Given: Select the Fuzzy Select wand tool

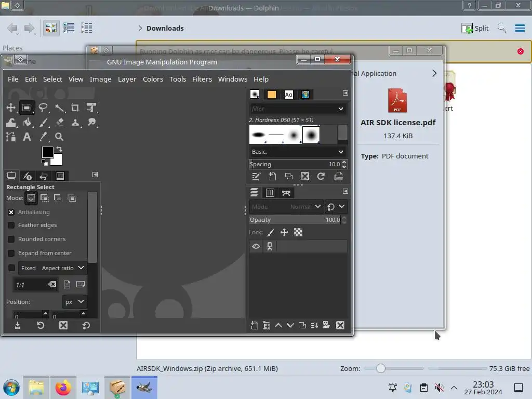Looking at the screenshot, I should 59,108.
